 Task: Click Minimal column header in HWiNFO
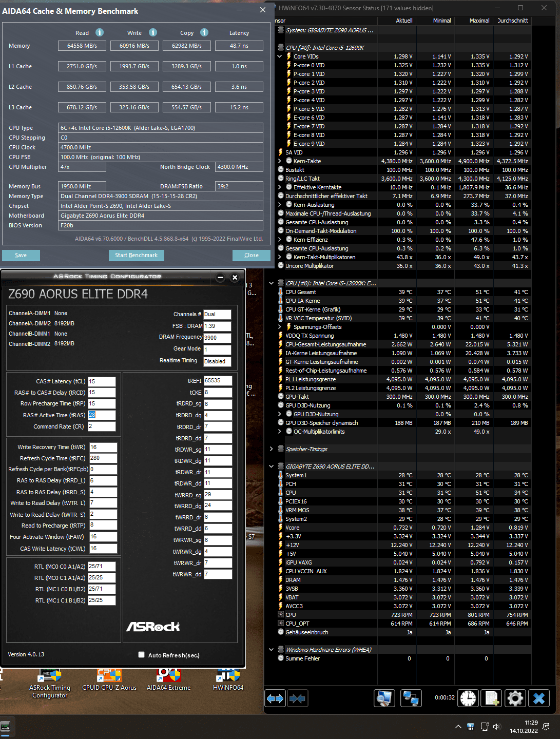click(435, 21)
